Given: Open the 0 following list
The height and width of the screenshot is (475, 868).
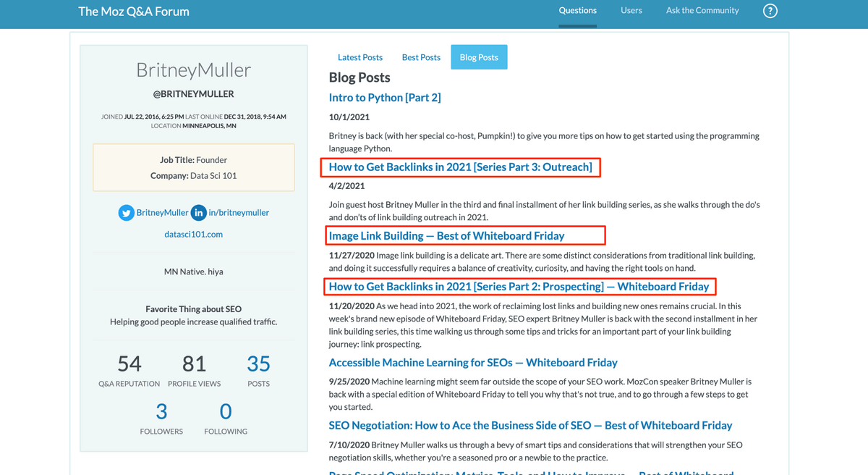Looking at the screenshot, I should point(226,413).
